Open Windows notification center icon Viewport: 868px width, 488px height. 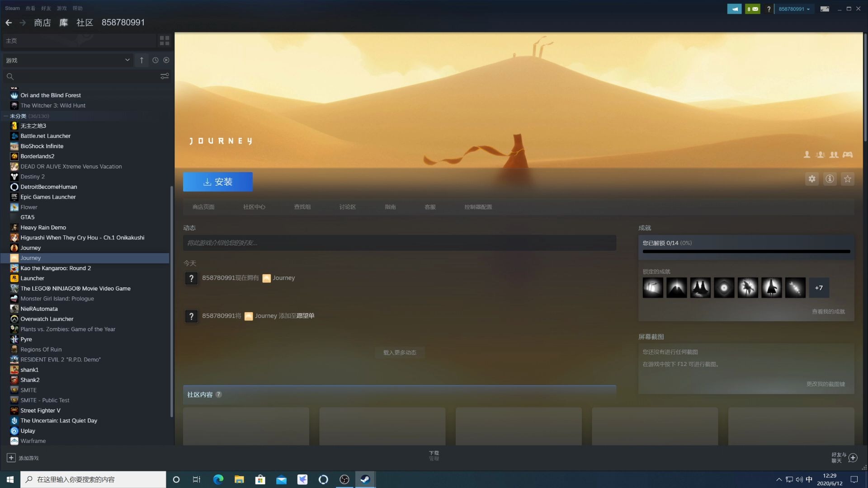click(854, 479)
